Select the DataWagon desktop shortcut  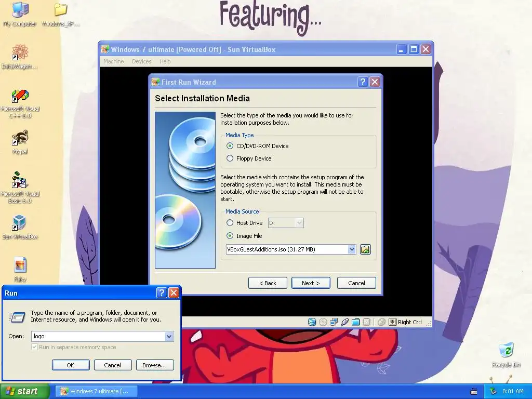click(x=20, y=56)
